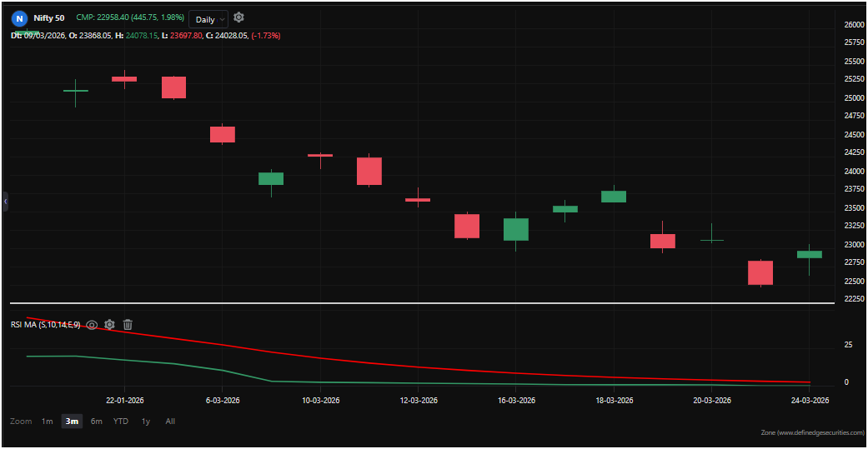Click the 20-03-2026 date axis label
The image size is (868, 449).
710,401
